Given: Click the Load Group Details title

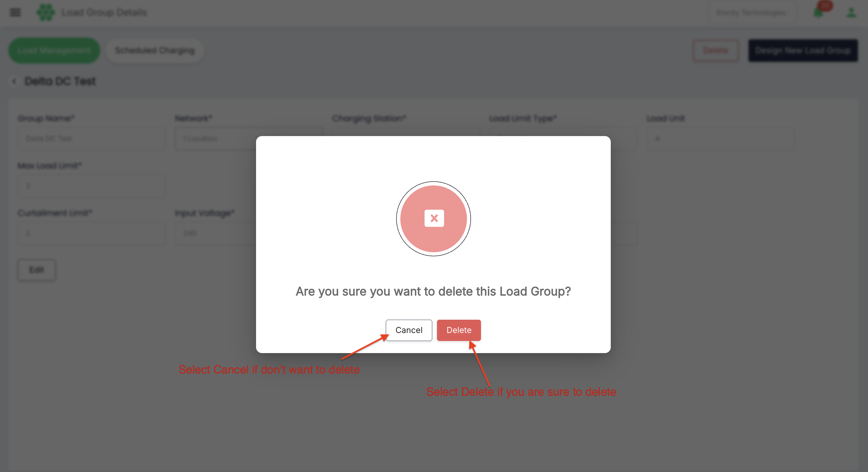Looking at the screenshot, I should (104, 12).
